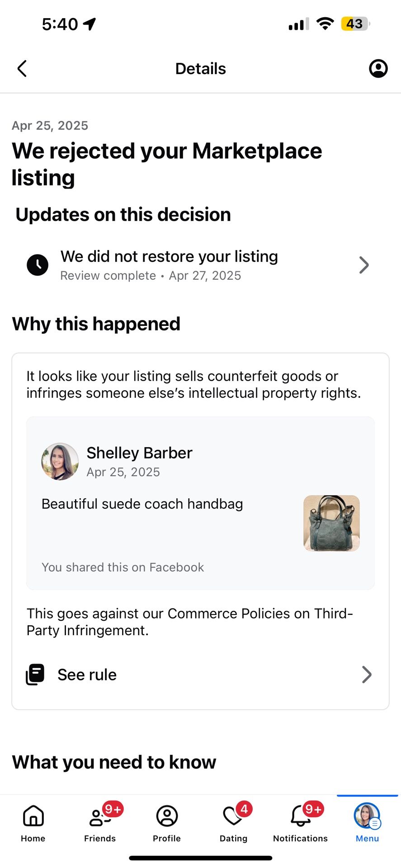
Task: Tap Shelley Barber's profile picture
Action: pyautogui.click(x=60, y=462)
